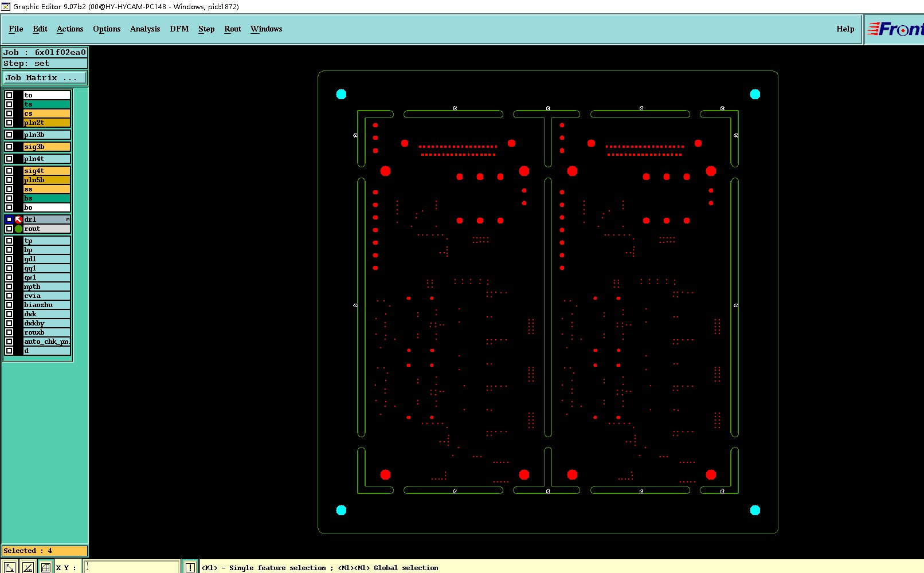Select the cs layer name
Image resolution: width=924 pixels, height=573 pixels.
[47, 113]
